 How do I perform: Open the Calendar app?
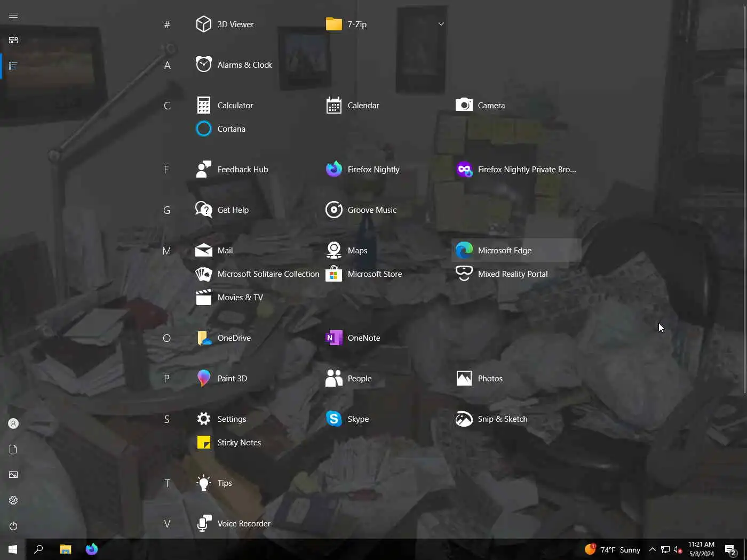[x=386, y=105]
